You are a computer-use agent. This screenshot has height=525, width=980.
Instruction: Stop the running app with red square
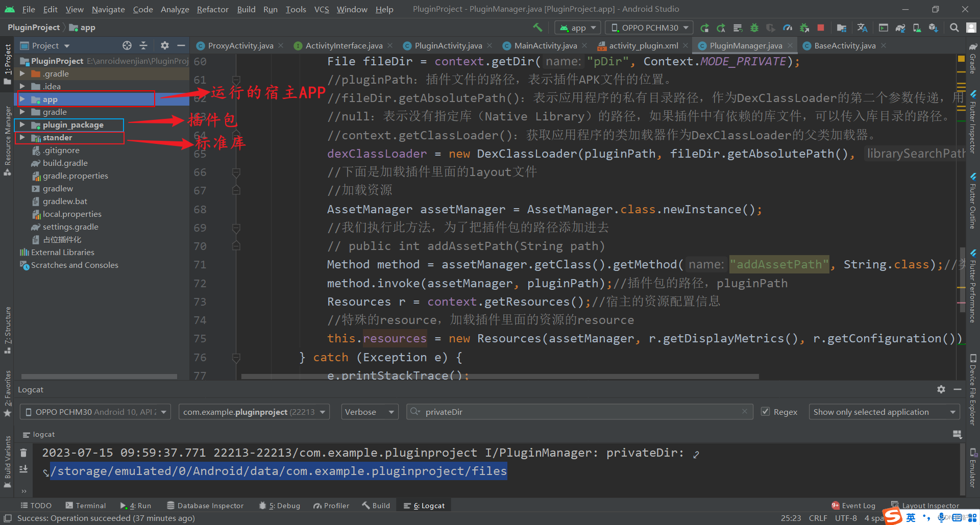[821, 28]
